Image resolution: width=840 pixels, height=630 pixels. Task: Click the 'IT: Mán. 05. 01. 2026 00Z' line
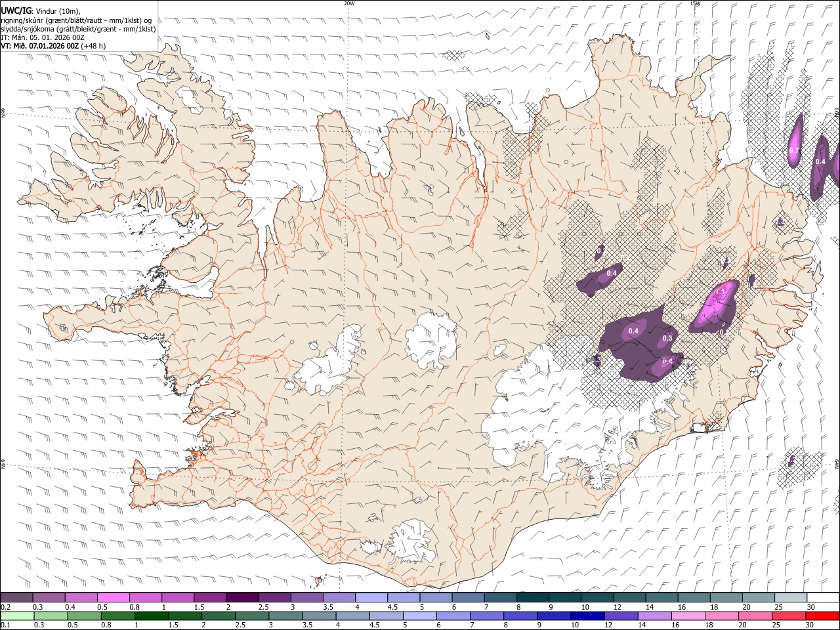43,37
